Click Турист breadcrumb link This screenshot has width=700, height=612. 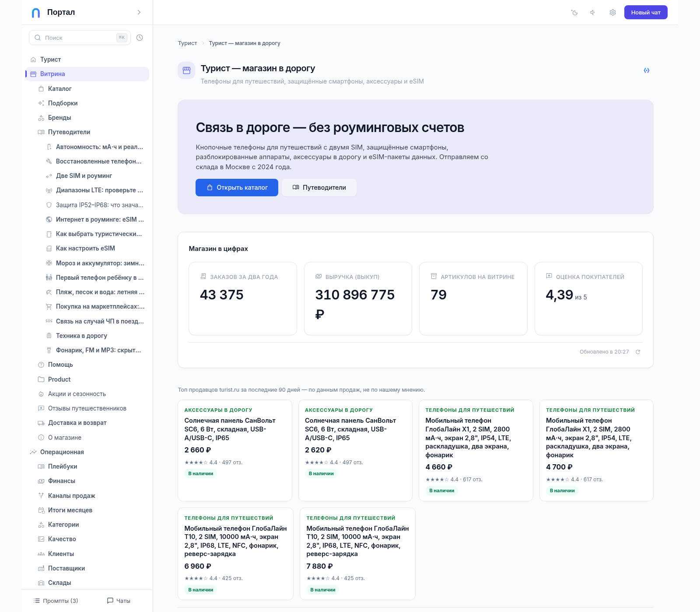[187, 43]
